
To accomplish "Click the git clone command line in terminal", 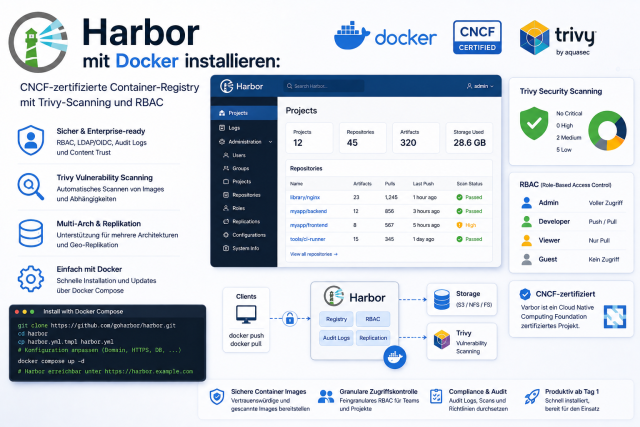I will (x=96, y=325).
